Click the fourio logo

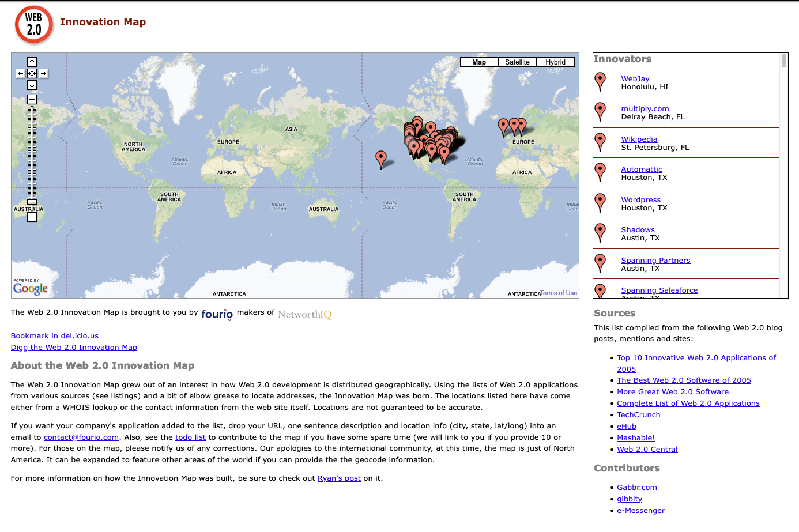coord(217,314)
